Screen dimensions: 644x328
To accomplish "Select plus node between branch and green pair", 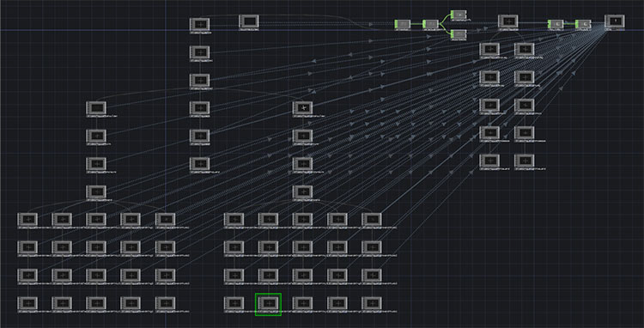I will pyautogui.click(x=508, y=21).
